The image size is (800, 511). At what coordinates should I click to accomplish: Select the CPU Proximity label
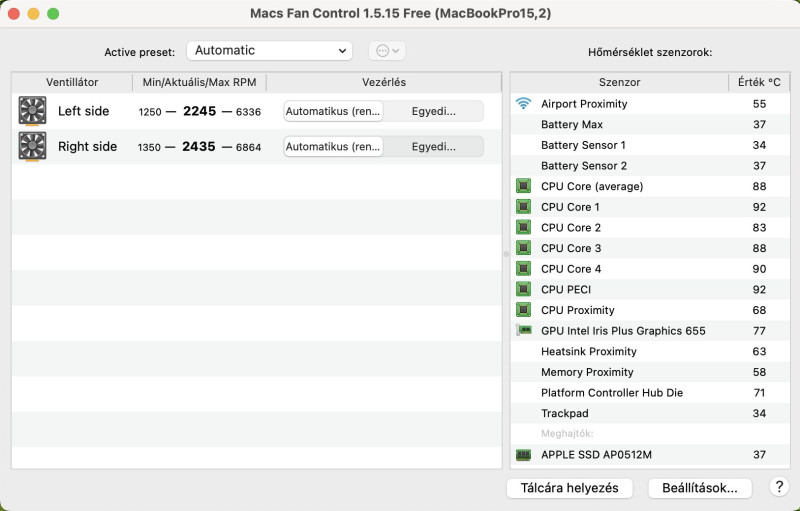(x=578, y=310)
